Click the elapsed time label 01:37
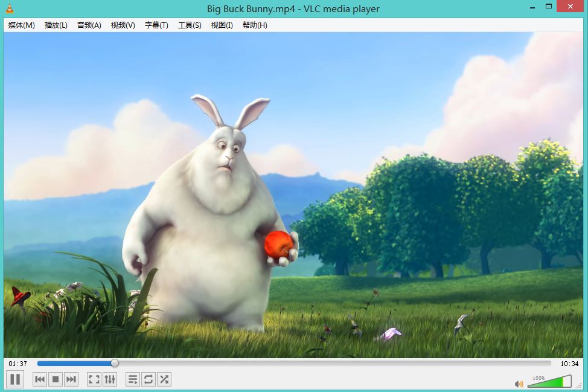The image size is (588, 392). pos(18,364)
